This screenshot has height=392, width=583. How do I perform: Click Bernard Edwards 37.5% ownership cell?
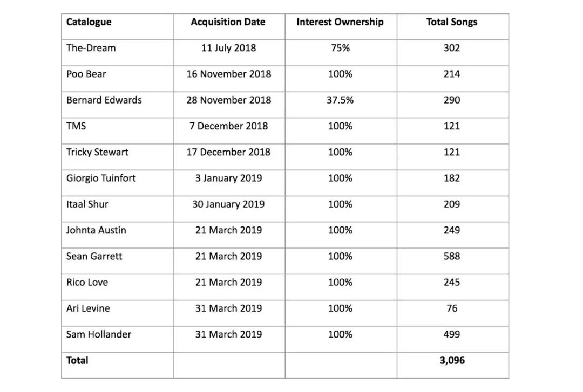coord(341,105)
